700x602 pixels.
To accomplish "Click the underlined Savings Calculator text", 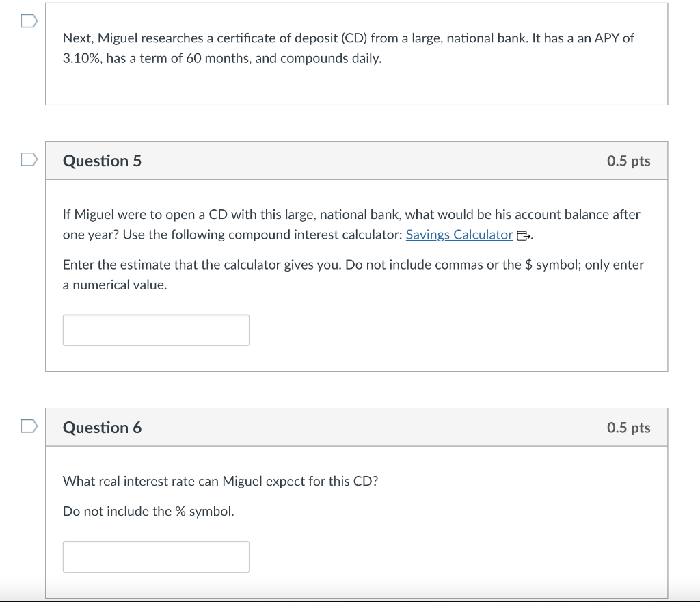I will (x=459, y=235).
